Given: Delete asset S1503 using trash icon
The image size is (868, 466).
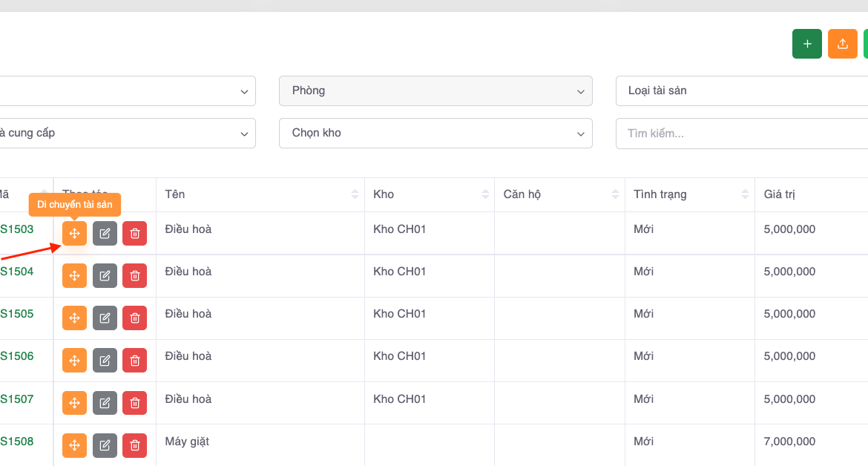Looking at the screenshot, I should (x=134, y=233).
